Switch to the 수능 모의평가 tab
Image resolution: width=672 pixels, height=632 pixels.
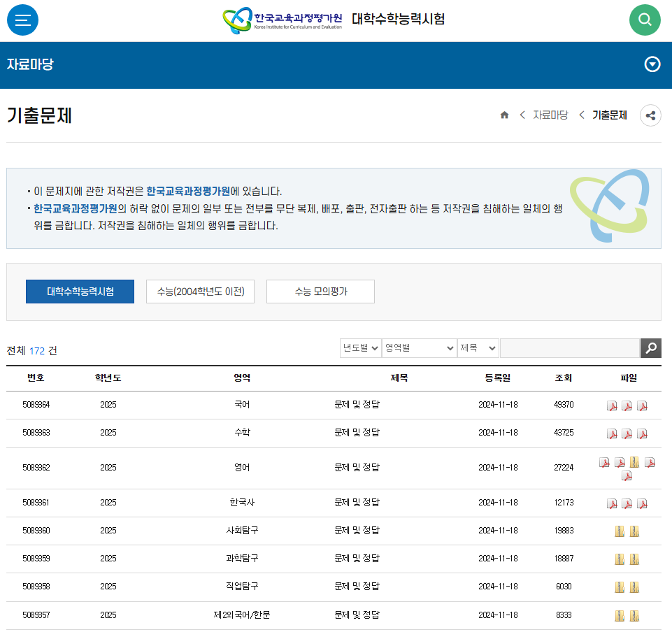pyautogui.click(x=320, y=292)
